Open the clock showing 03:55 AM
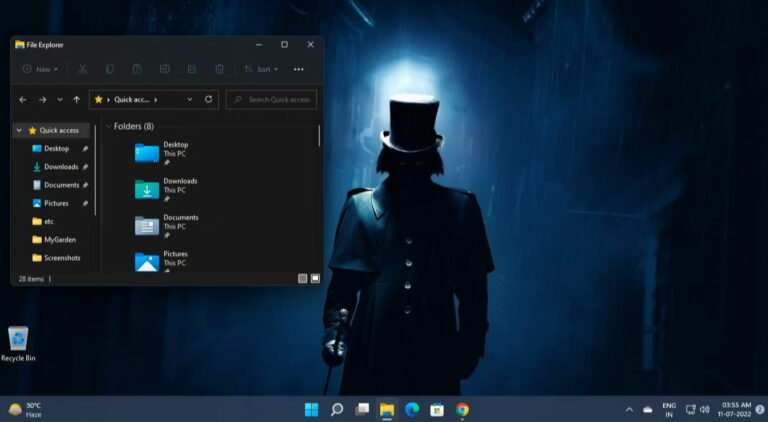This screenshot has width=768, height=422. (x=735, y=410)
